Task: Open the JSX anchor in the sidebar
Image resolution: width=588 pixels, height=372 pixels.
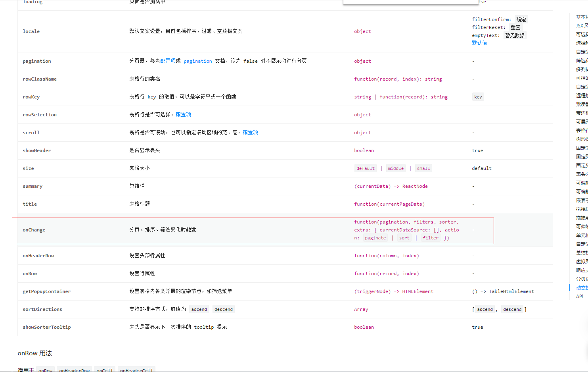Action: click(x=582, y=25)
